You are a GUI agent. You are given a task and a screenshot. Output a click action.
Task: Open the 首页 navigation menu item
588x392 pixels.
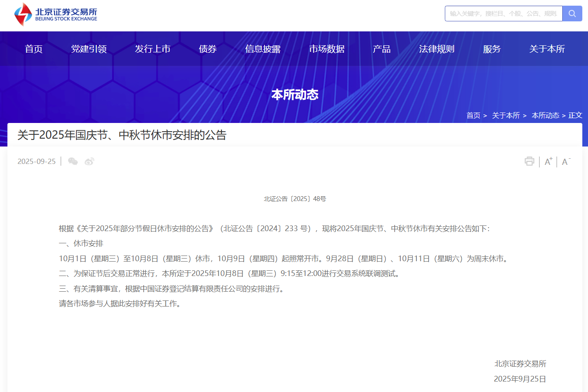(x=34, y=49)
